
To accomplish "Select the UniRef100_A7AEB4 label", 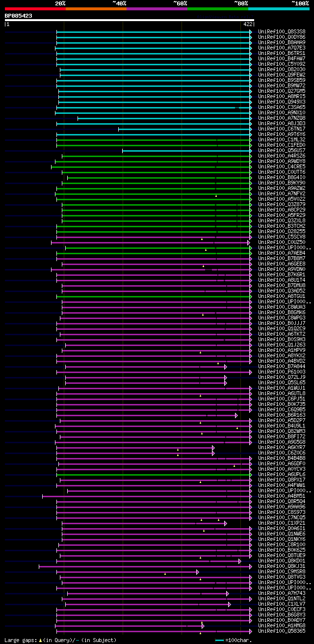I will click(x=282, y=253).
